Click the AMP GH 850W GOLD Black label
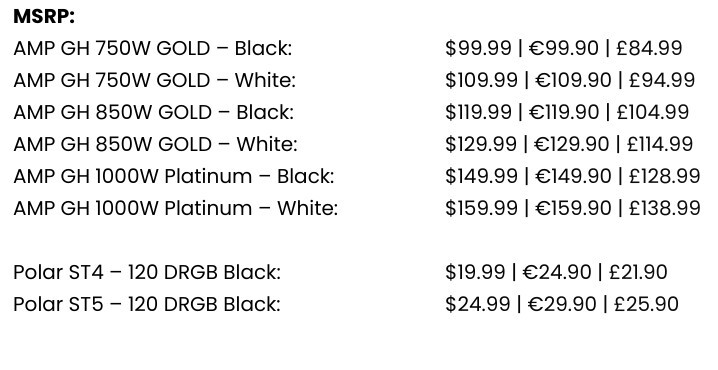 click(x=153, y=112)
